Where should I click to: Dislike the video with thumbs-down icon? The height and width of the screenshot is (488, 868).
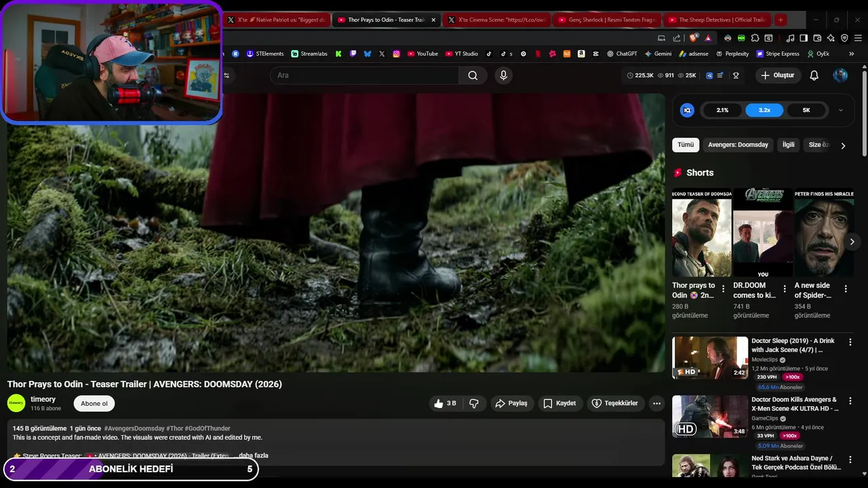click(474, 403)
